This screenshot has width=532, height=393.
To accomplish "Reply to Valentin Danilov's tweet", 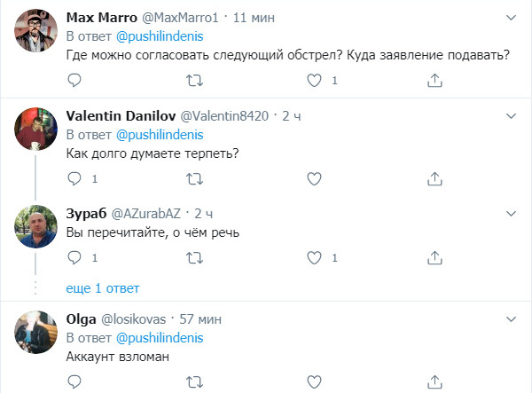I will click(74, 178).
